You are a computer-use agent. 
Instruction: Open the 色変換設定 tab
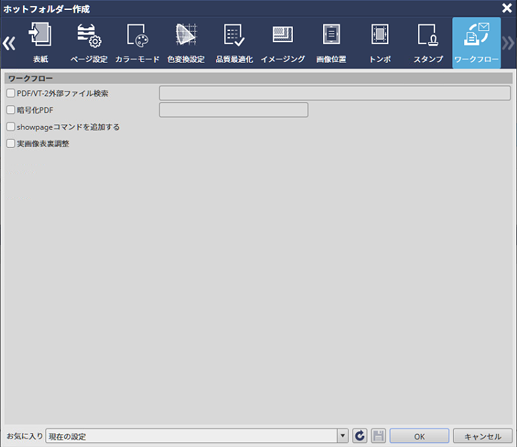coord(186,43)
